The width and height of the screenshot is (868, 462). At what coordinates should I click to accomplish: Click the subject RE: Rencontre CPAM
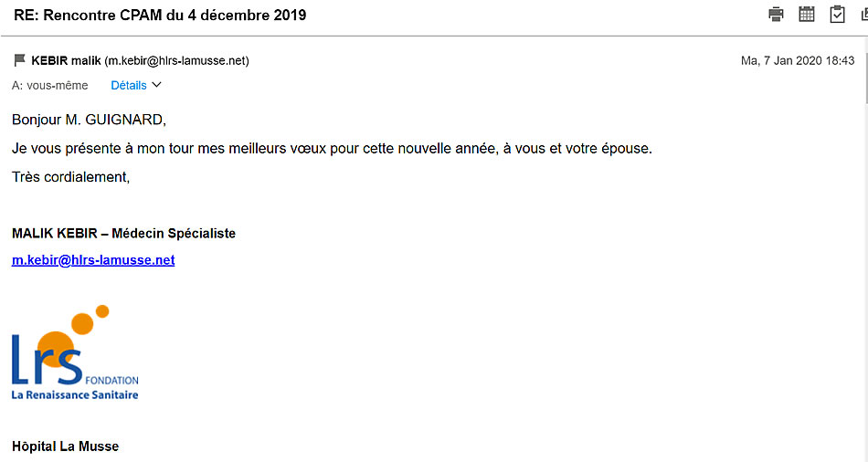(160, 15)
